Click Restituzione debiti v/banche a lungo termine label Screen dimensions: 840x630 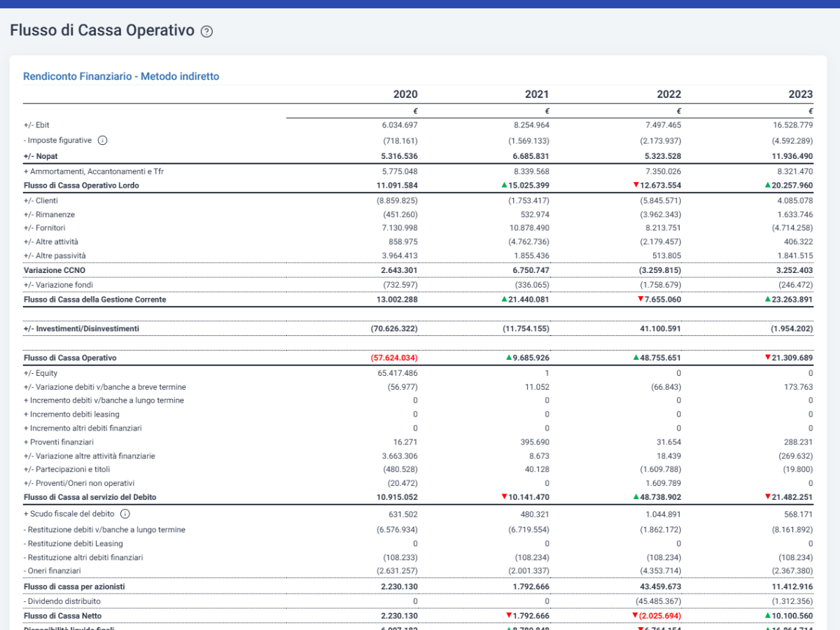(x=104, y=530)
